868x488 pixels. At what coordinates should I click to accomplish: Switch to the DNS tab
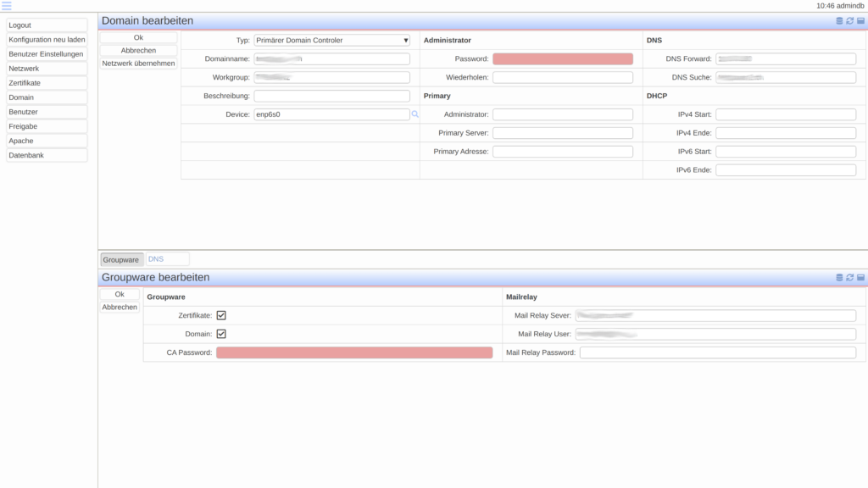point(167,259)
